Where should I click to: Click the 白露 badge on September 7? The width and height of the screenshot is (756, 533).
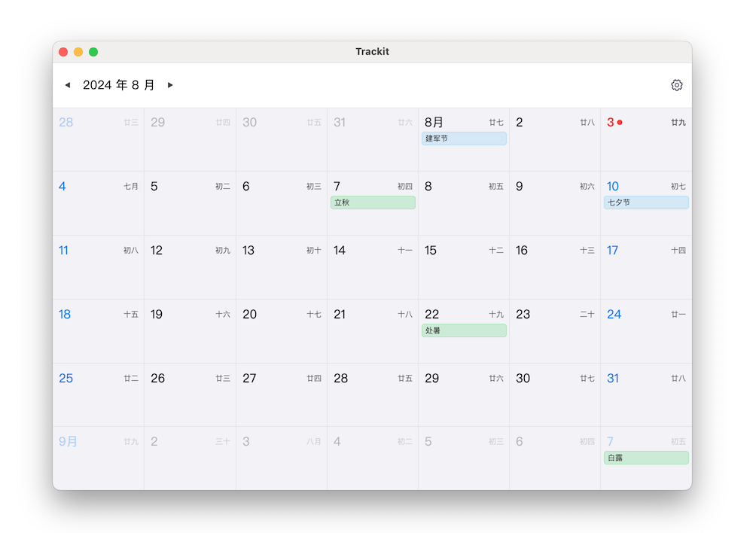coord(645,458)
